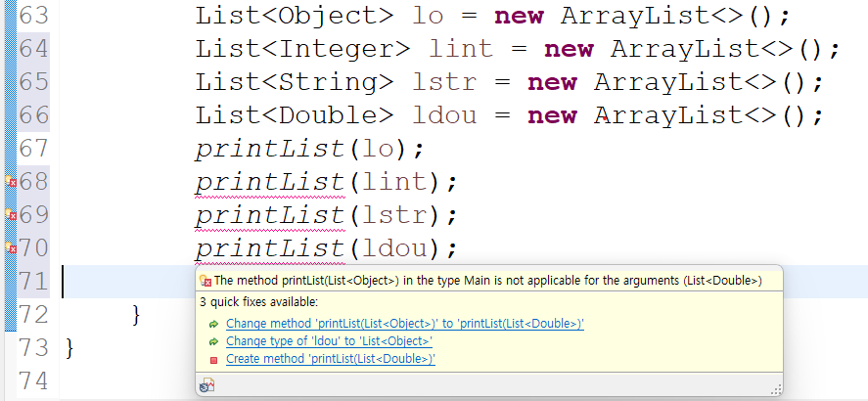The height and width of the screenshot is (401, 868).
Task: Click the closing brace on line 73
Action: pos(69,348)
